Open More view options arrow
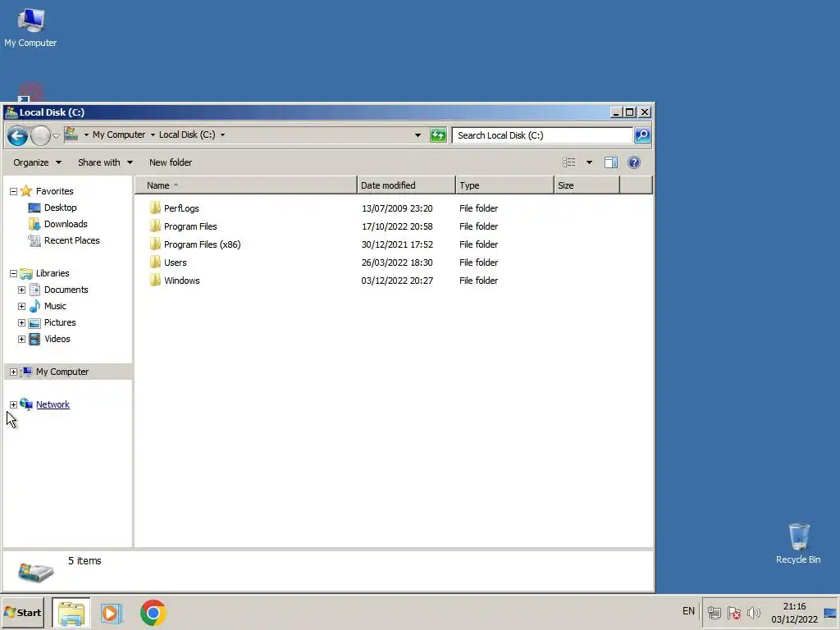Image resolution: width=840 pixels, height=630 pixels. point(589,162)
